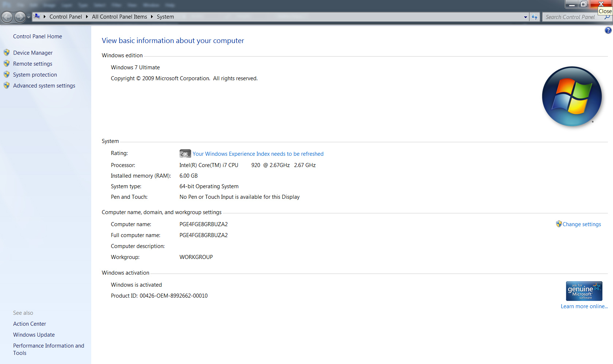Image resolution: width=613 pixels, height=364 pixels.
Task: Click the Windows is activated text
Action: [136, 285]
